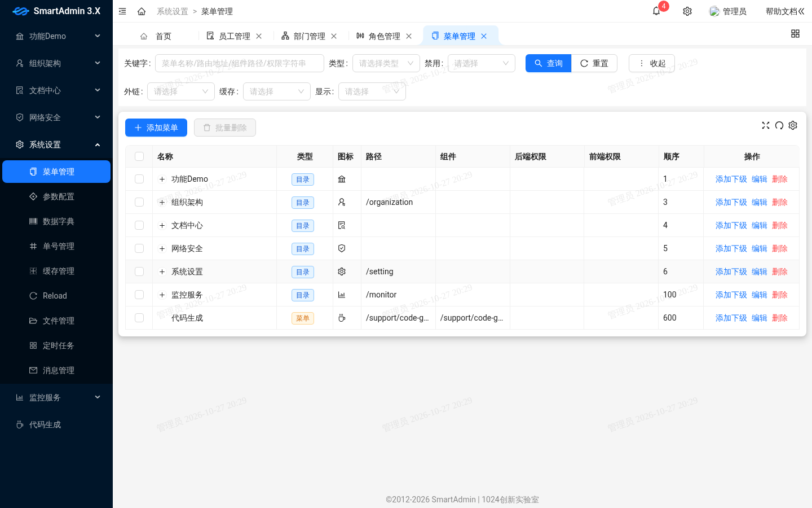812x508 pixels.
Task: Check the 功能Demo row checkbox
Action: (x=139, y=179)
